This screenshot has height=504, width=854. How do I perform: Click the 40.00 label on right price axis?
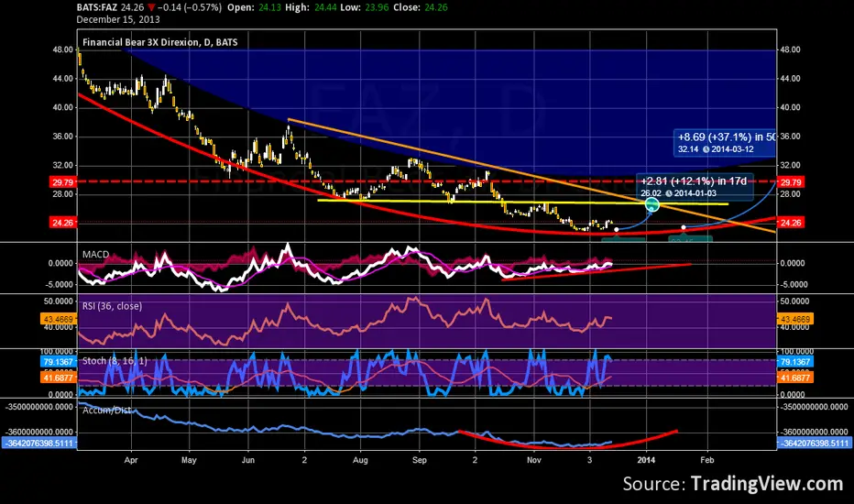[790, 107]
